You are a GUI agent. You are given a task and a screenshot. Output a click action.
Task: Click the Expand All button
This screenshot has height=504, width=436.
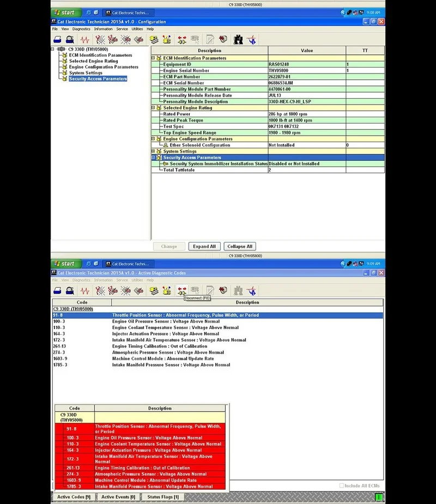pos(204,246)
